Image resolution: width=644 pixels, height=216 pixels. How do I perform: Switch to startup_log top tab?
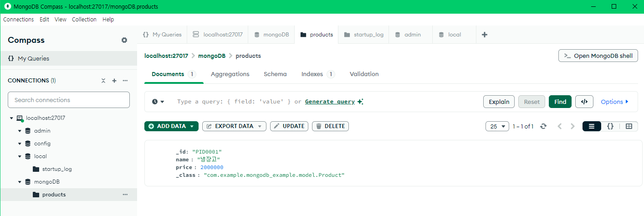point(363,35)
